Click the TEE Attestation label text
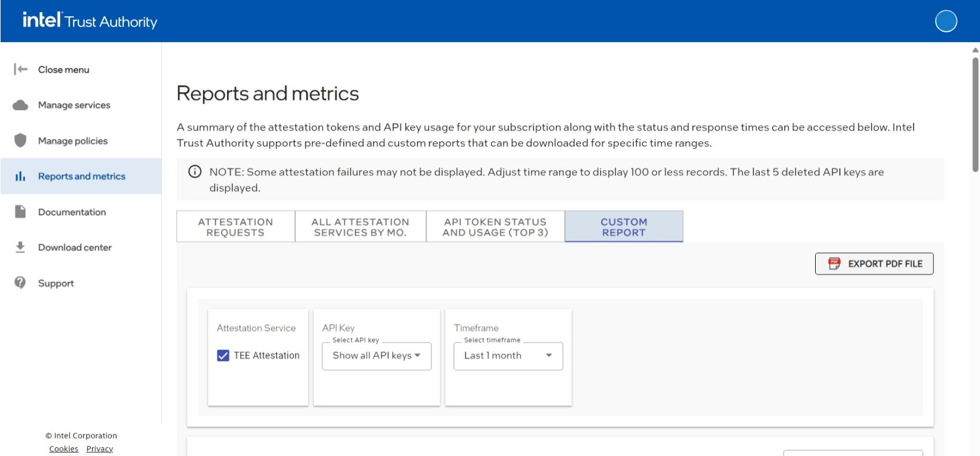The image size is (980, 456). click(266, 356)
